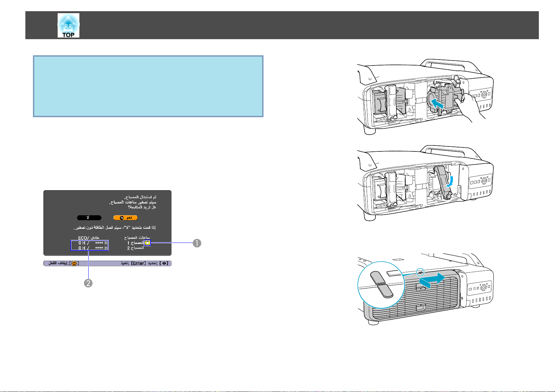Click the ساعات المصباح heading
Screen dimensions: 555x392
137,238
